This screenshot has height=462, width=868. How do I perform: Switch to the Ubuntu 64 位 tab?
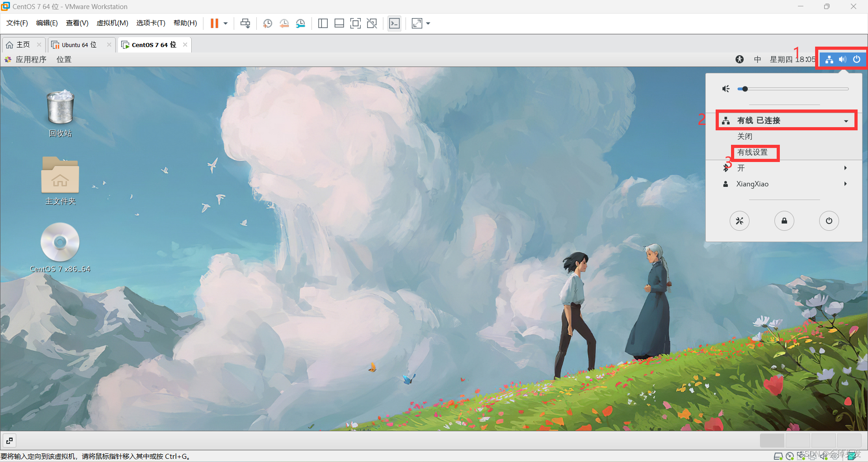78,45
